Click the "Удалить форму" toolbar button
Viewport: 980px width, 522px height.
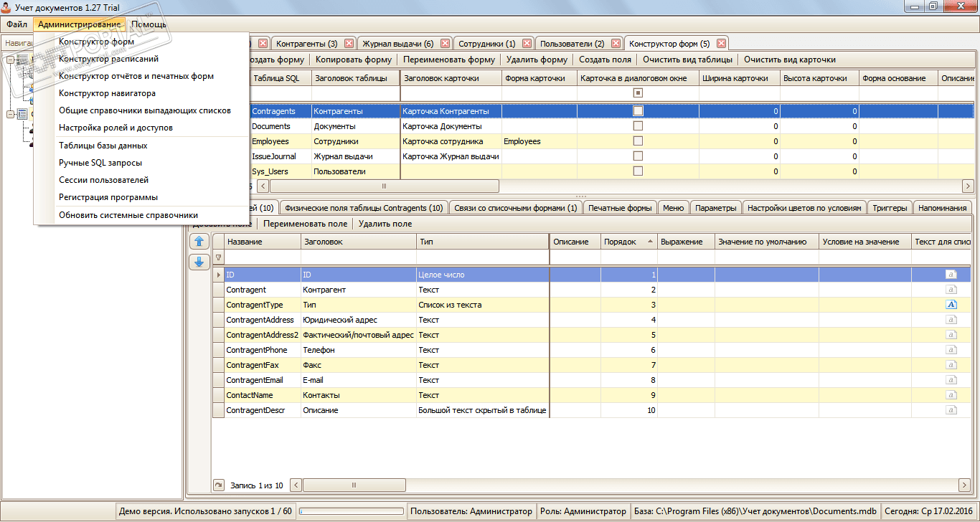537,60
